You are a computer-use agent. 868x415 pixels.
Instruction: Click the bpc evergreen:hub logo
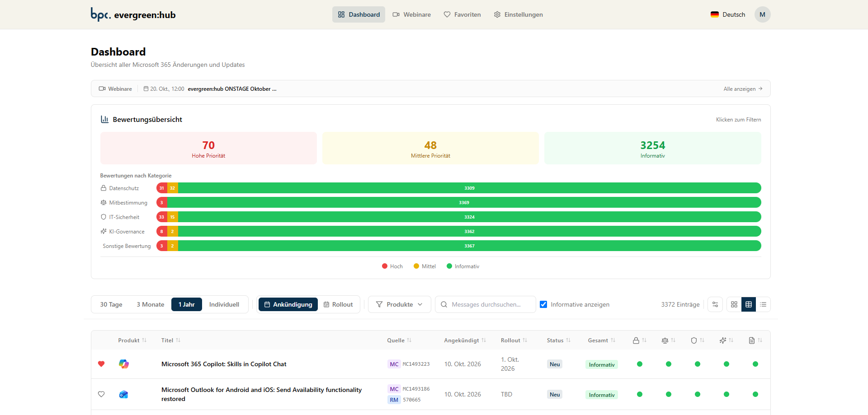(x=133, y=14)
